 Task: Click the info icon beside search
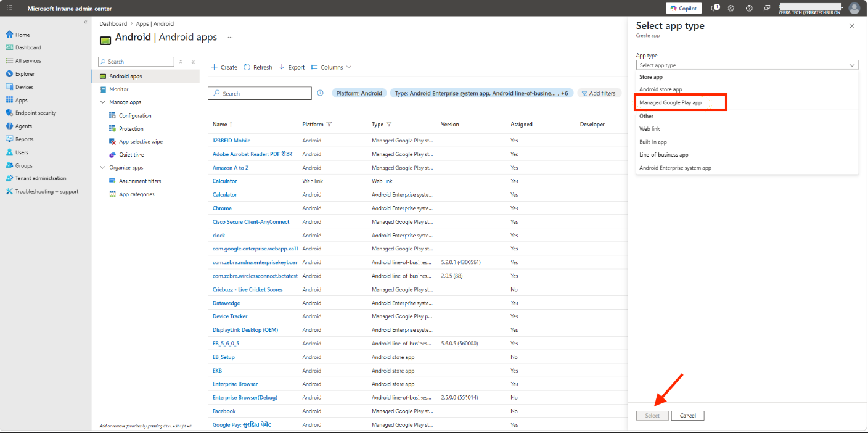tap(320, 93)
